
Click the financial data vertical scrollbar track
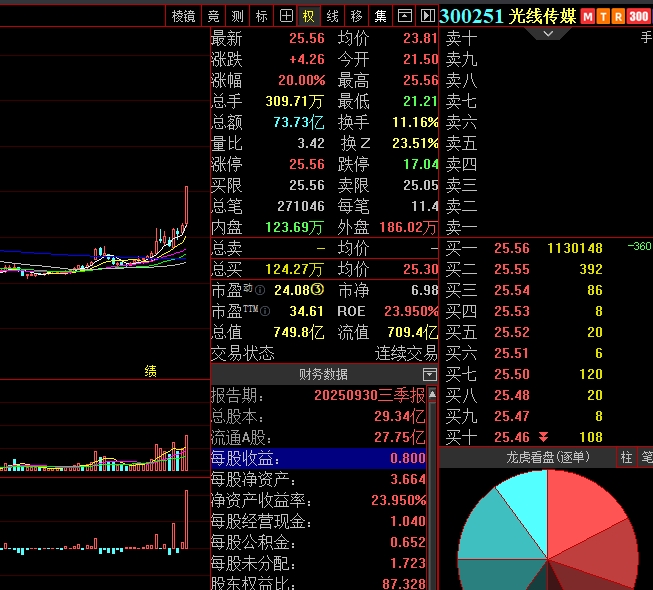pyautogui.click(x=432, y=495)
